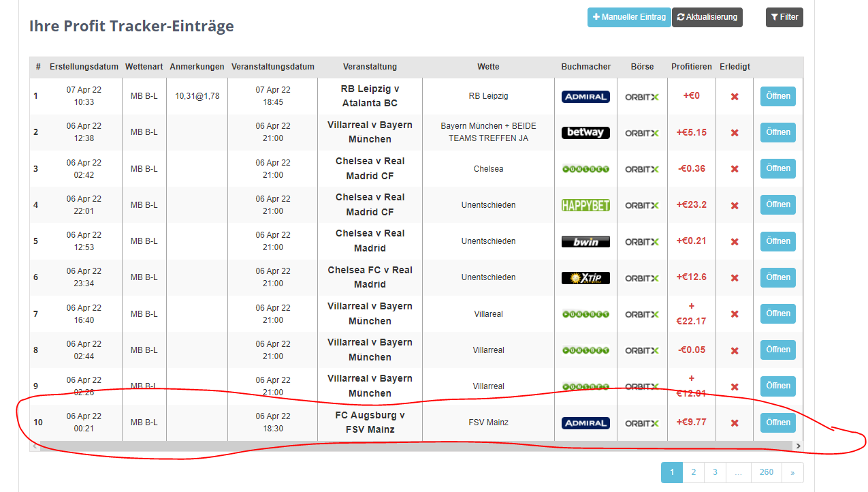
Task: Click Buchmacher column header
Action: 585,67
